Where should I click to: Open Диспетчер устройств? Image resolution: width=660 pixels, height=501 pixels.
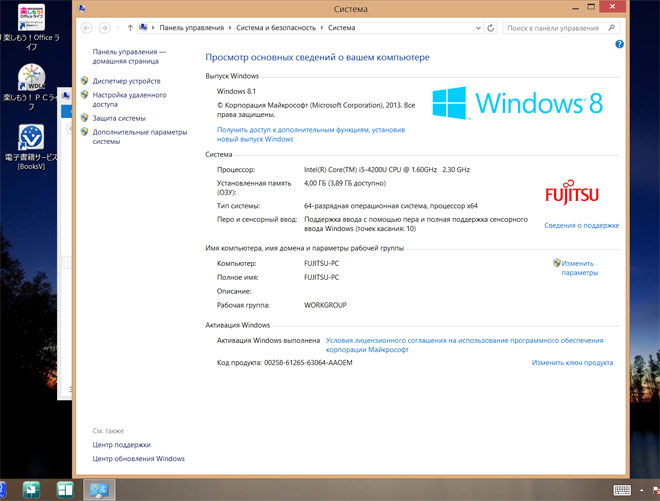coord(126,81)
